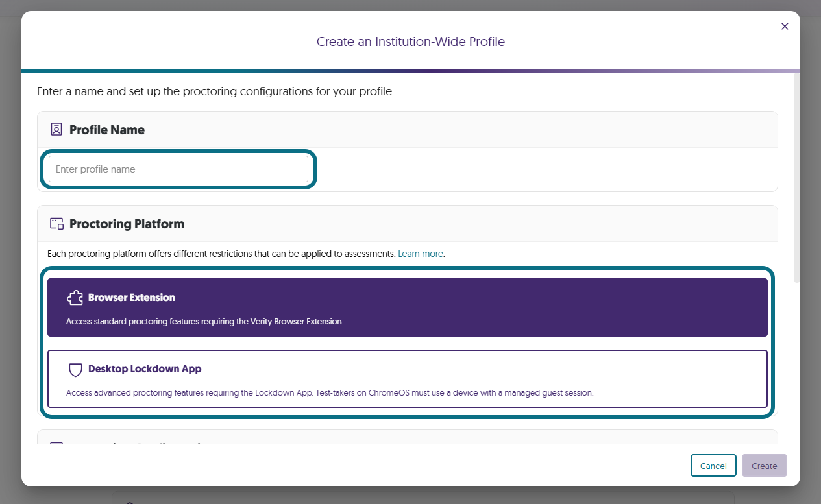Screen dimensions: 821x504
Task: Click the 'Create an Institution-Wide Profile' title
Action: [411, 42]
